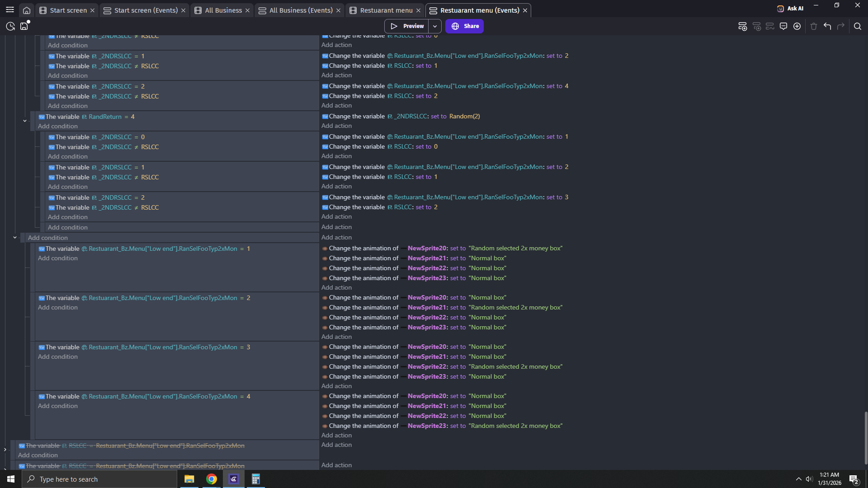Expand the disabled RSLCC event arrow

point(5,450)
